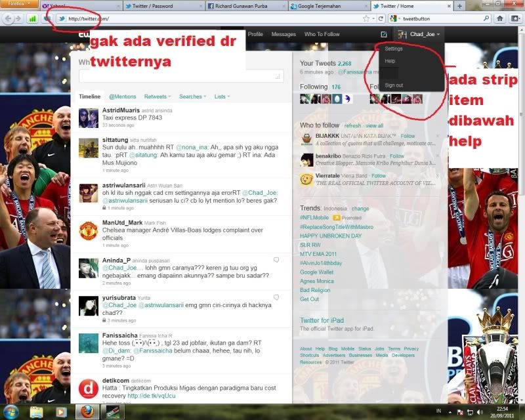Open Messages in Twitter top navigation

283,34
